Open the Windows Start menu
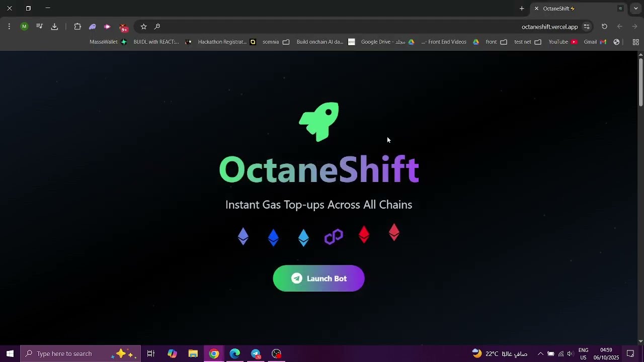Image resolution: width=644 pixels, height=362 pixels. pos(10,353)
